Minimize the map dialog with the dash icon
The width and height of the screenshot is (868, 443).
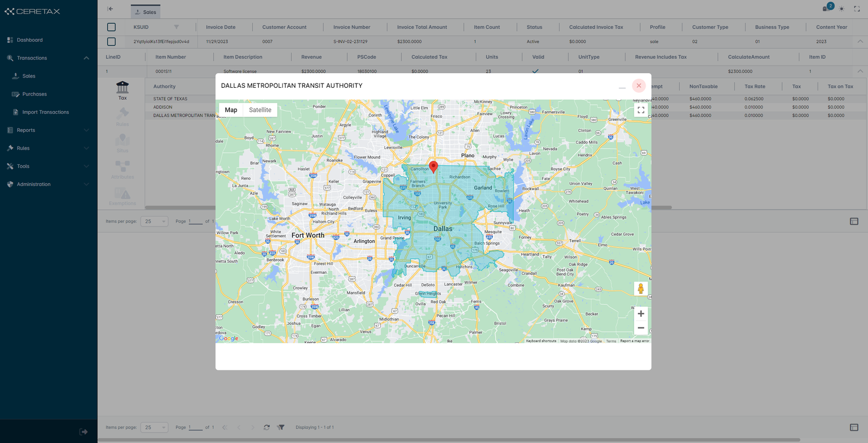622,87
